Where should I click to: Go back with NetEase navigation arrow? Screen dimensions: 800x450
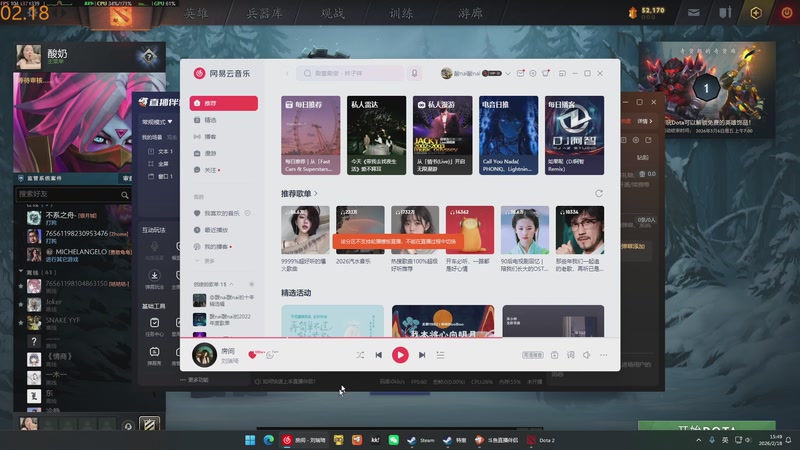(287, 73)
